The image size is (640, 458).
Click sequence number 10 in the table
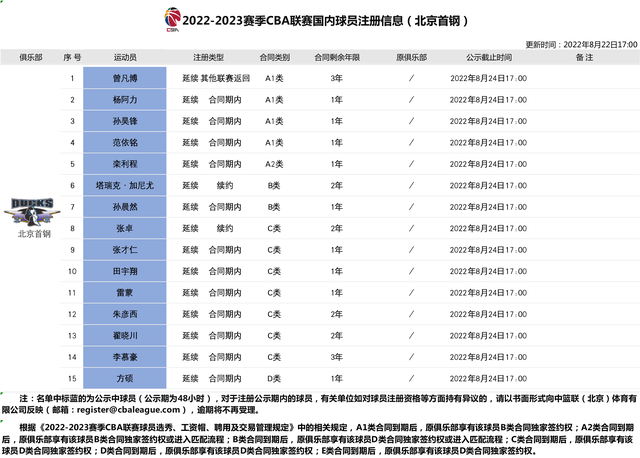click(x=72, y=271)
